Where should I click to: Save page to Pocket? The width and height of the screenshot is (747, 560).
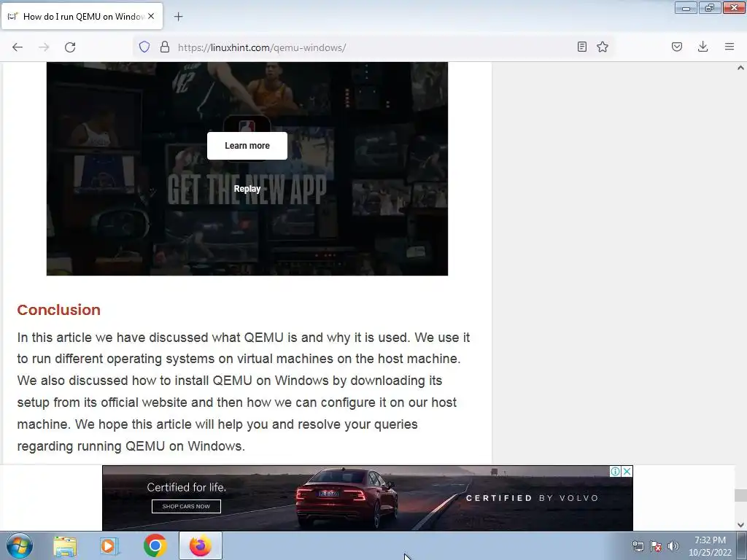[x=677, y=47]
